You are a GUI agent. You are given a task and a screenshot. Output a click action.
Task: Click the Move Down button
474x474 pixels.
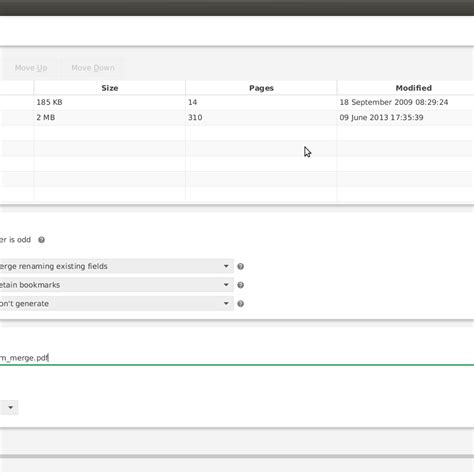pyautogui.click(x=93, y=68)
